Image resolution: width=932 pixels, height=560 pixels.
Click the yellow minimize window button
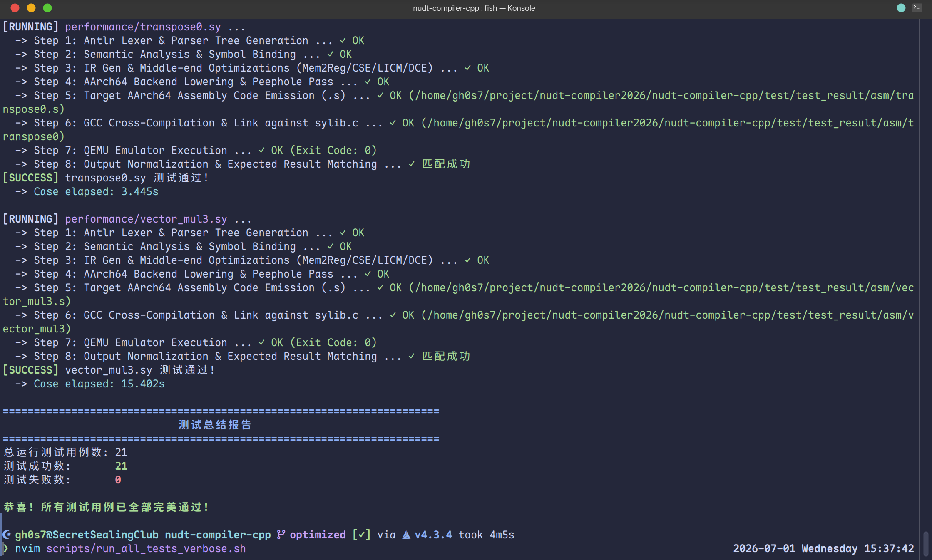(x=31, y=8)
